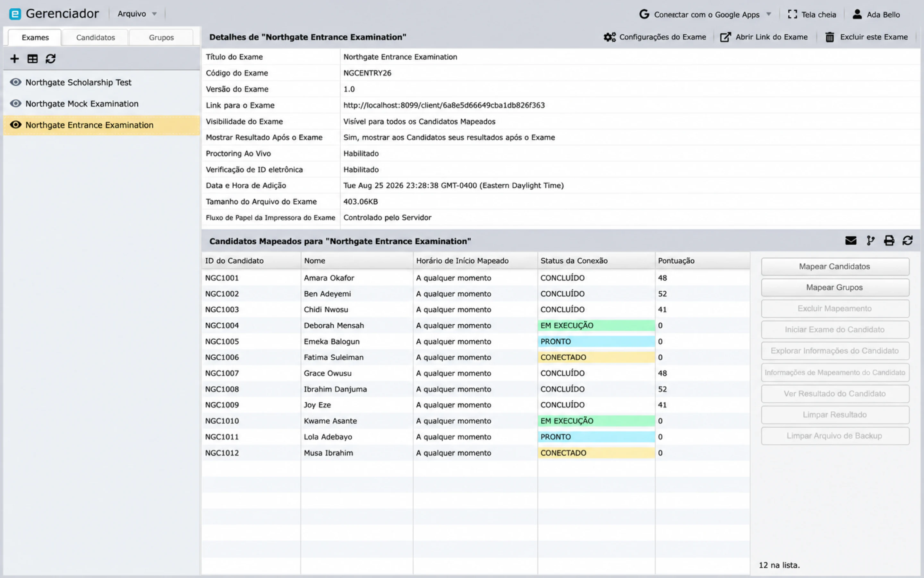This screenshot has height=578, width=924.
Task: Open the exam table view icon
Action: (x=32, y=58)
